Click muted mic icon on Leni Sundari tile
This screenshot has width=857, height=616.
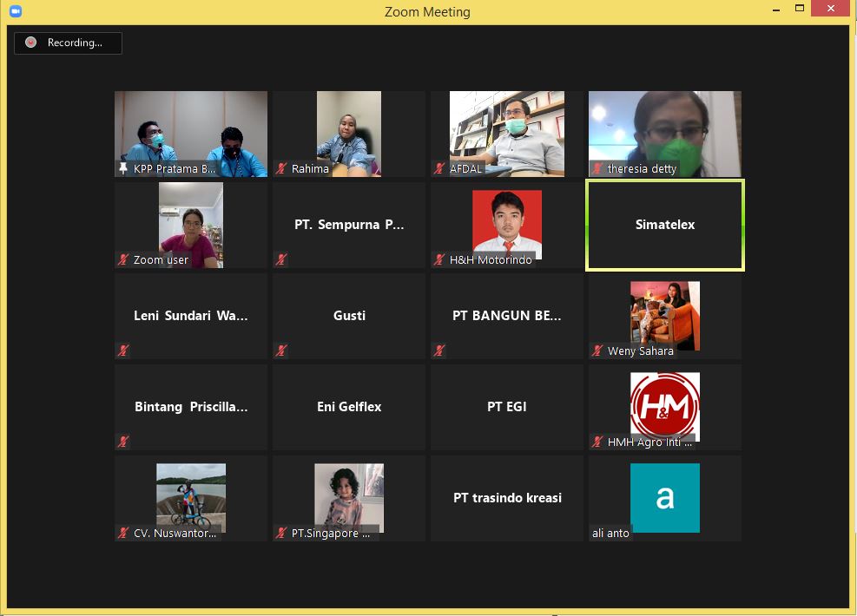[123, 351]
